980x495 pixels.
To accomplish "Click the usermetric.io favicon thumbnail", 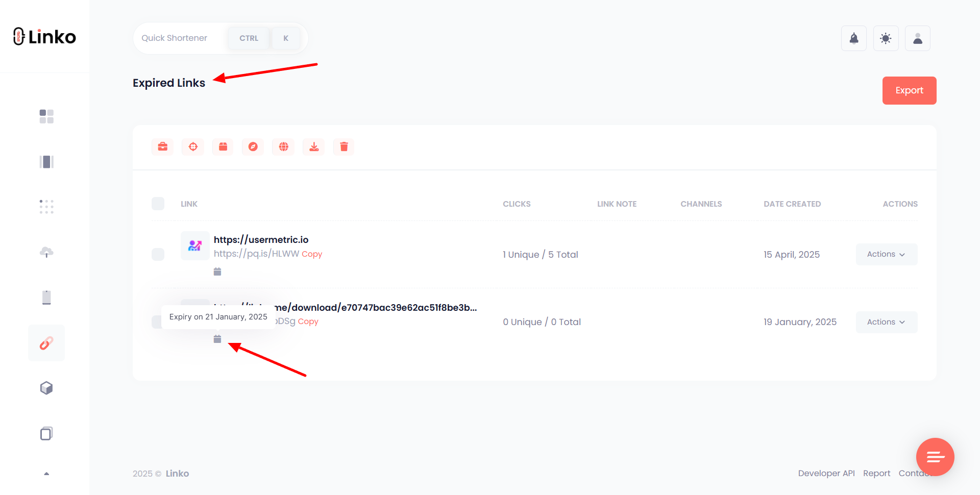I will coord(195,246).
